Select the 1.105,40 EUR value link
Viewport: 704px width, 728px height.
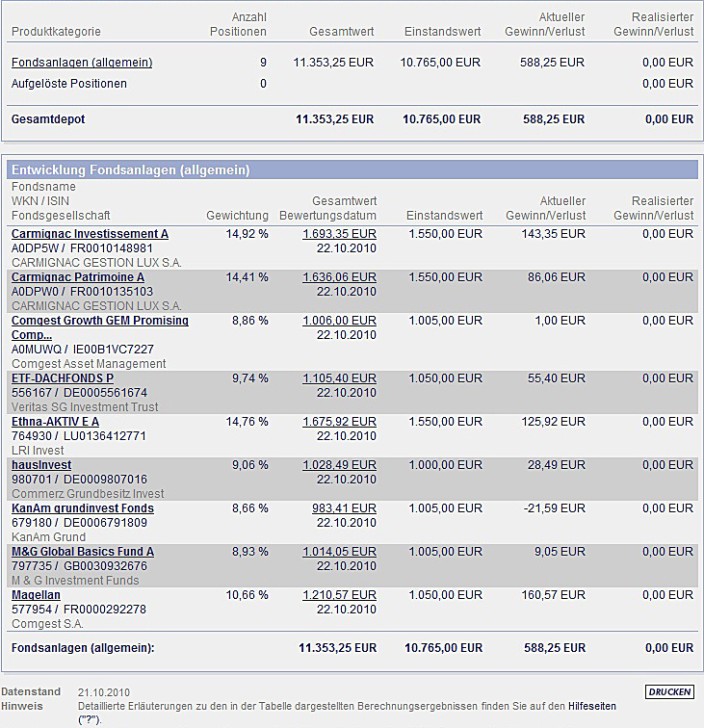[339, 378]
